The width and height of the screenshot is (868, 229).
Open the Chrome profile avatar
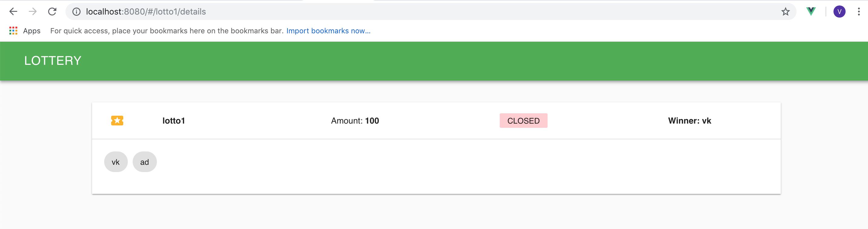[x=839, y=12]
